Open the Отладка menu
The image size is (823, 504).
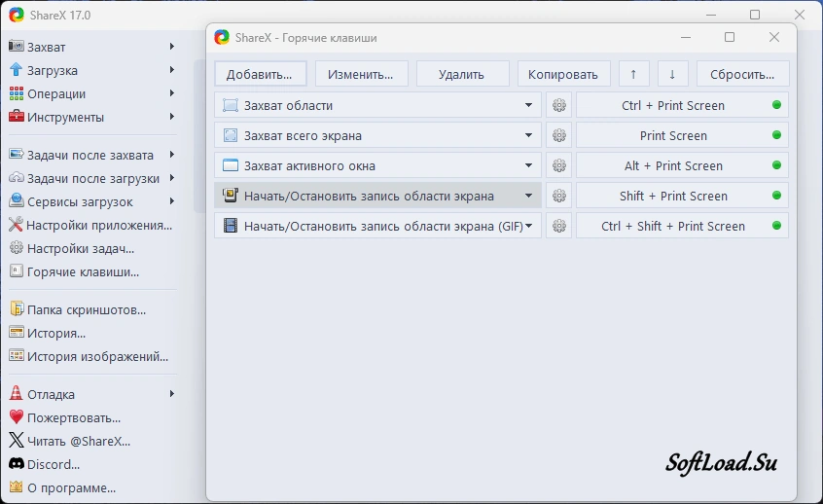[91, 394]
